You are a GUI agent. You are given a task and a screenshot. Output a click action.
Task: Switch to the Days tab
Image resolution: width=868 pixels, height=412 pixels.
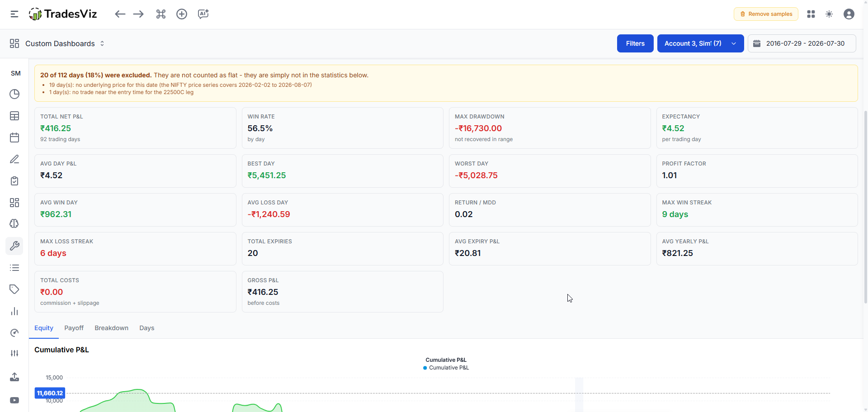(146, 328)
